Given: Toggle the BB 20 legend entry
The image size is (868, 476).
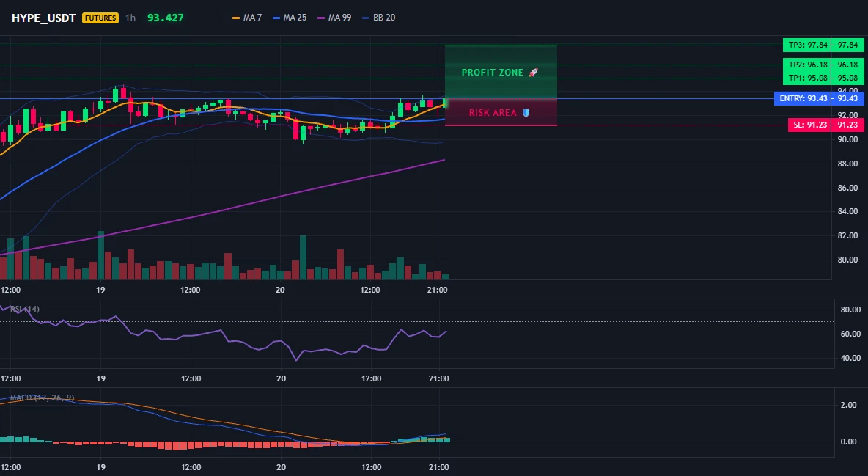Looking at the screenshot, I should (x=379, y=18).
